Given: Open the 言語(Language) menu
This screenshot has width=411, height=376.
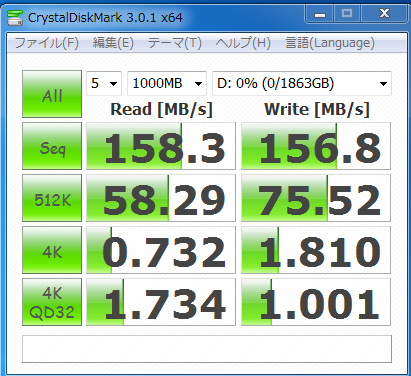Looking at the screenshot, I should (x=330, y=43).
